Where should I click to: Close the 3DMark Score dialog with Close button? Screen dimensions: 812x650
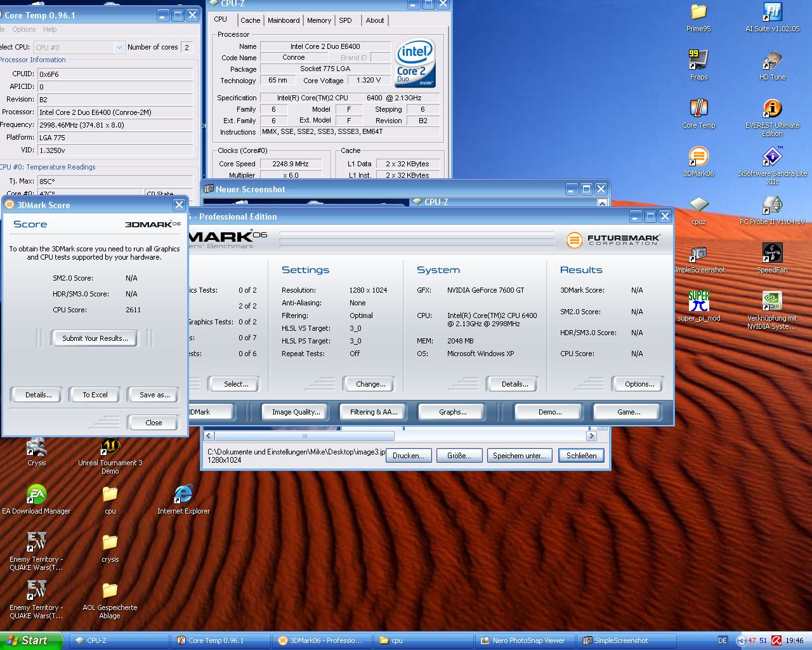coord(154,423)
